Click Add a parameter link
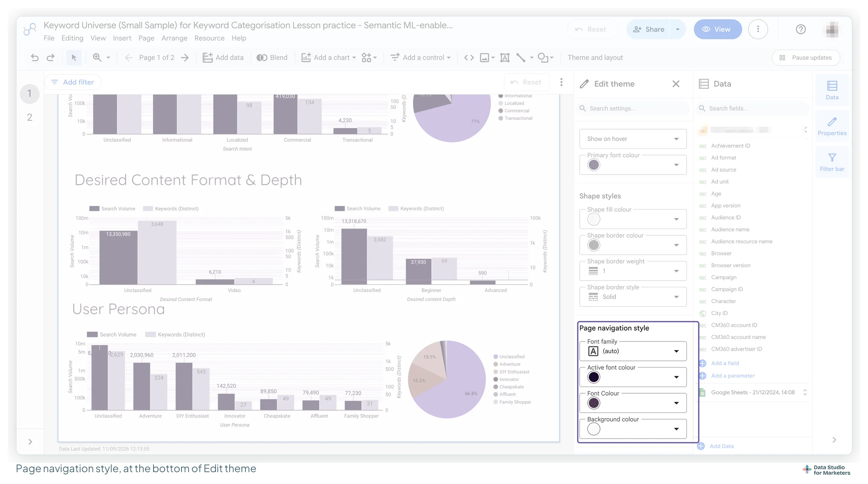 pos(733,376)
